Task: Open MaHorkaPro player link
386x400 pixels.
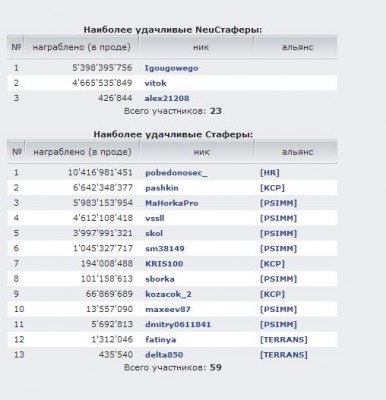Action: tap(172, 203)
